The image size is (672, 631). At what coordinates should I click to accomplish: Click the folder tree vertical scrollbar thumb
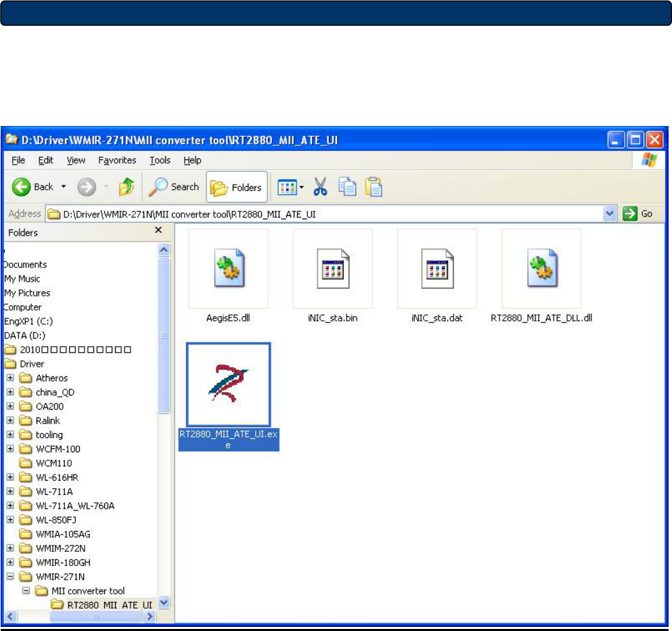(164, 335)
